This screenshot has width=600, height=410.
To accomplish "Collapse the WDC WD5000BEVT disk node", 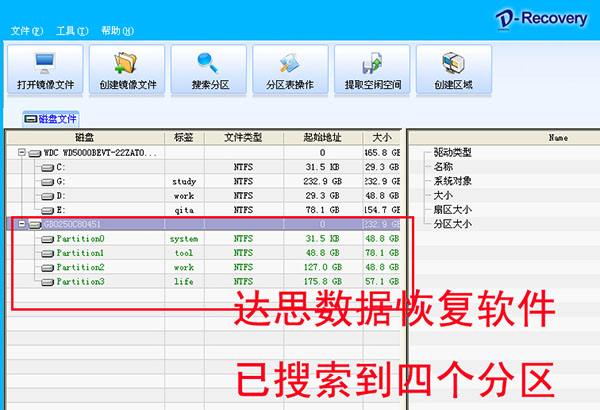I will tap(22, 152).
